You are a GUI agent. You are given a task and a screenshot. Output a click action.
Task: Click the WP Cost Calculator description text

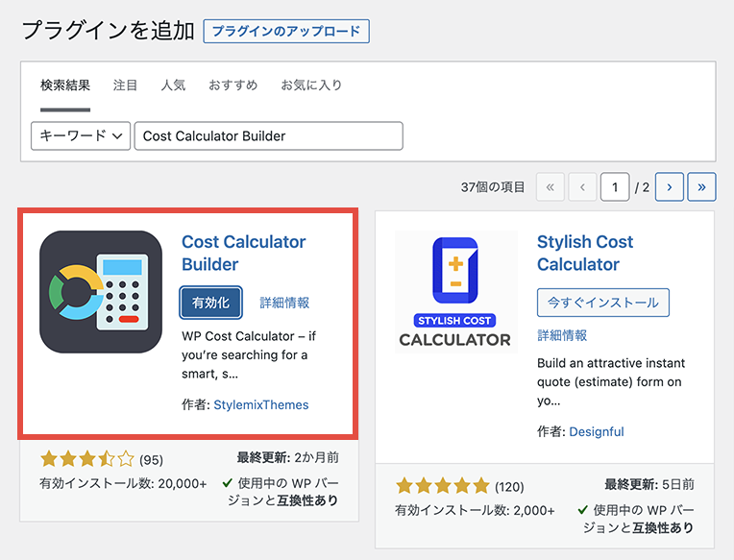click(249, 355)
